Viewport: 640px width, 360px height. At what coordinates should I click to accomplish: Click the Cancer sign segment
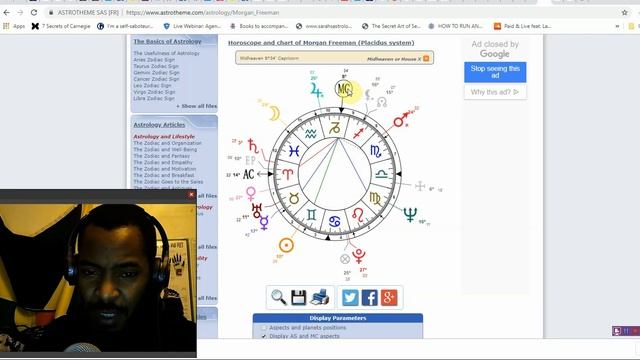coord(335,222)
